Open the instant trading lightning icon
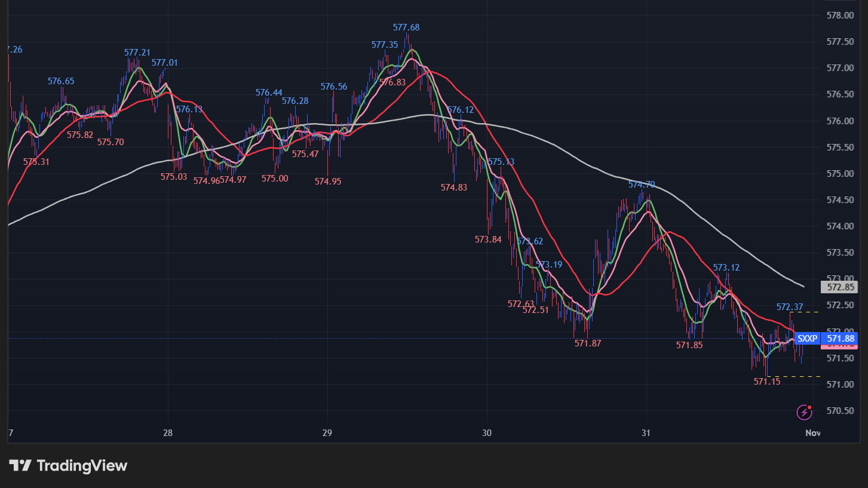The height and width of the screenshot is (488, 868). click(804, 411)
